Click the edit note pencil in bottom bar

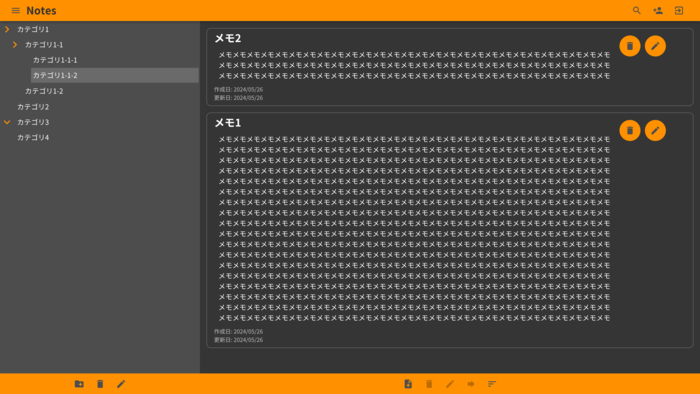click(x=450, y=384)
